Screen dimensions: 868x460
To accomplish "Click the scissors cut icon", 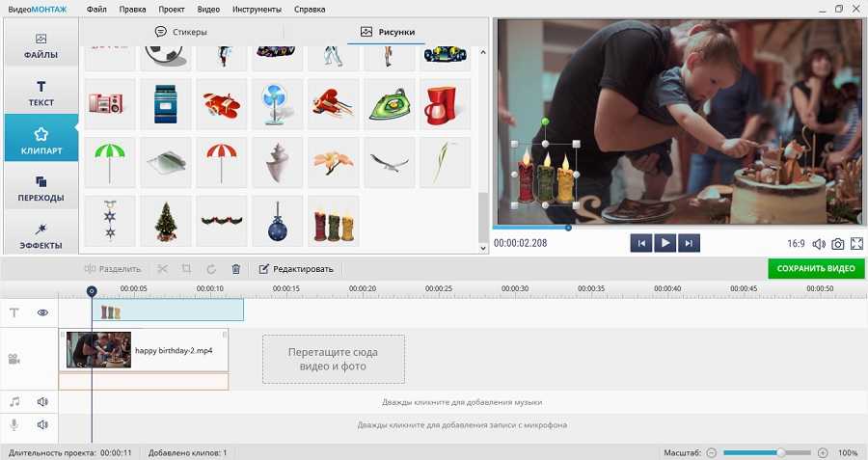I will 162,268.
